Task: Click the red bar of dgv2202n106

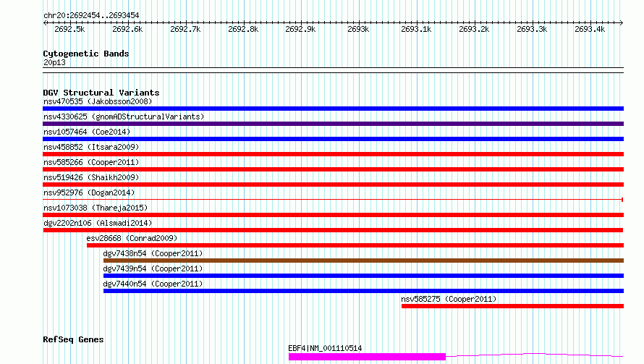Action: (333, 230)
